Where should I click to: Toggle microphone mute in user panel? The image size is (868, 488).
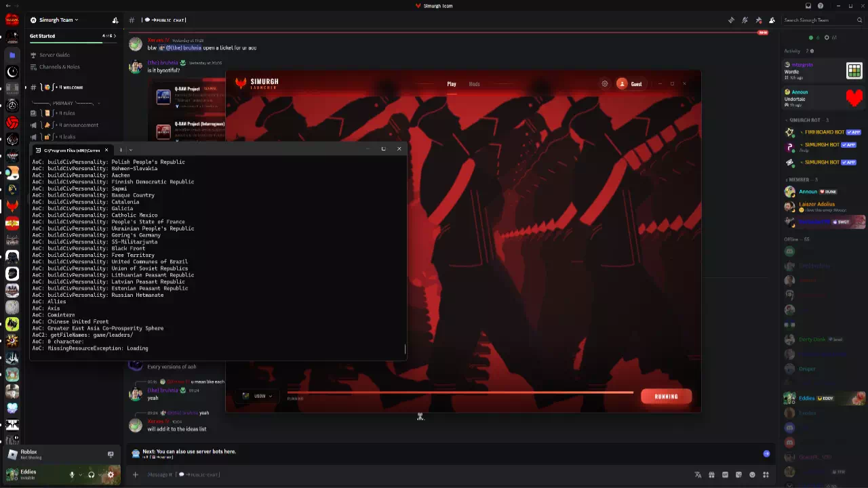tap(72, 474)
